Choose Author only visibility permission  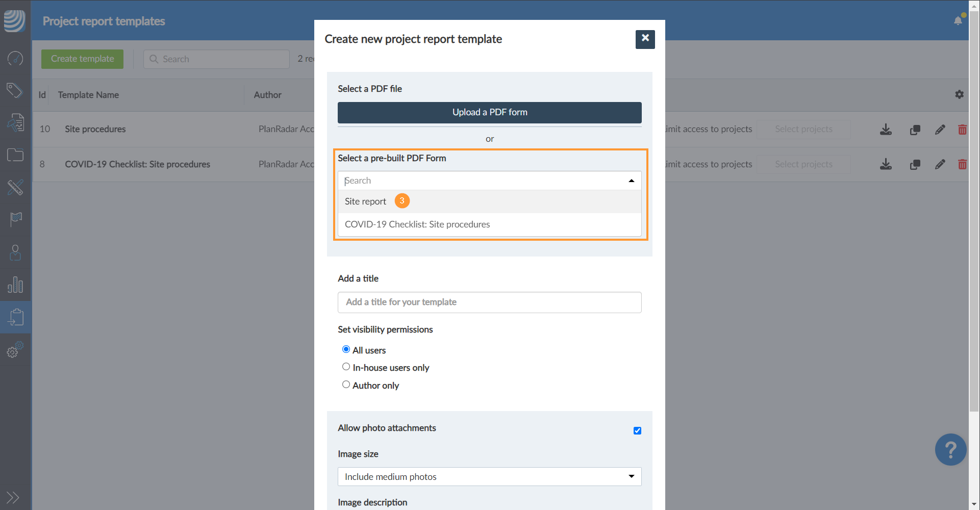(x=346, y=385)
